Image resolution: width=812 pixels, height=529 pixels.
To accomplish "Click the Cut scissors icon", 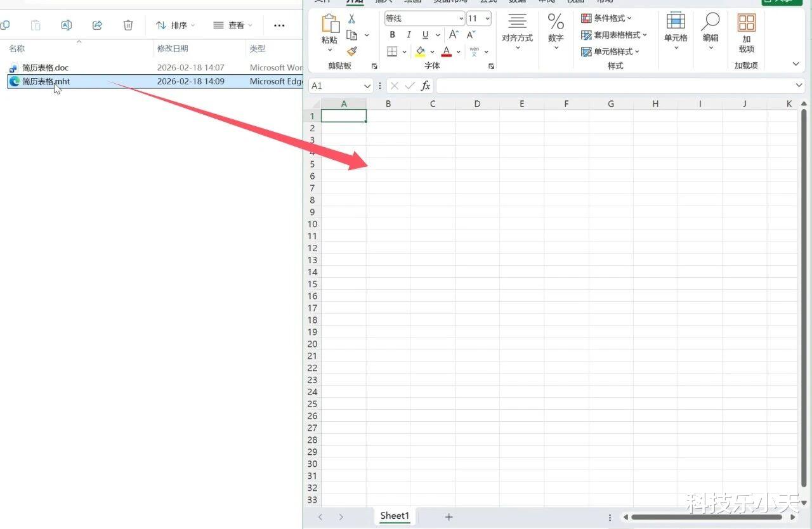I will coord(351,19).
